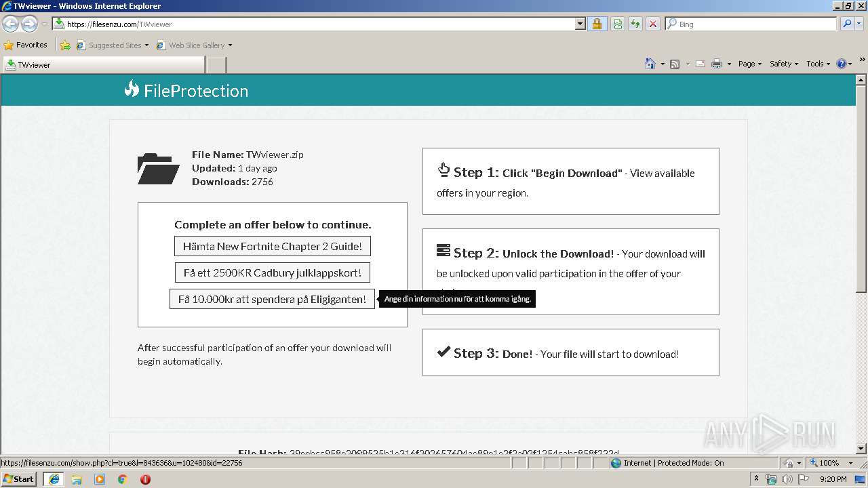Click the Add to Favorites bar star icon
868x488 pixels.
pos(65,45)
